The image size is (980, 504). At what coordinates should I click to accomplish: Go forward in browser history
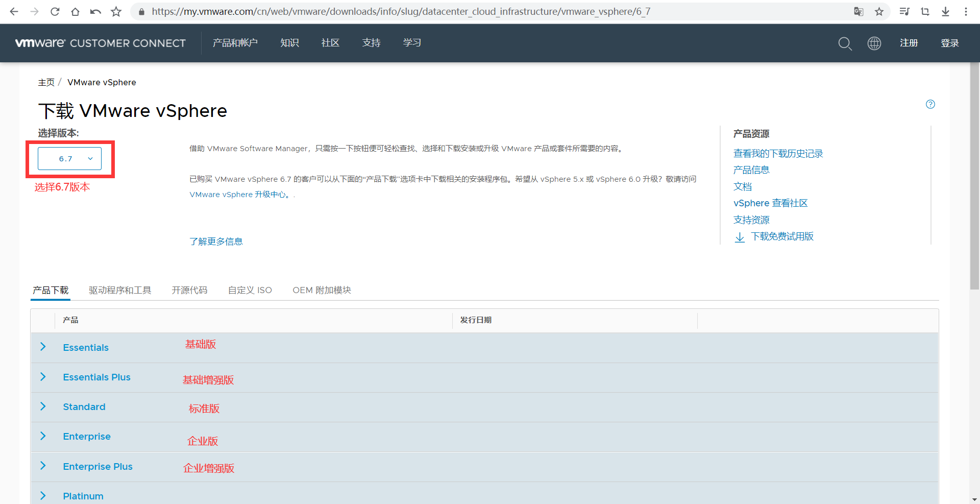35,12
